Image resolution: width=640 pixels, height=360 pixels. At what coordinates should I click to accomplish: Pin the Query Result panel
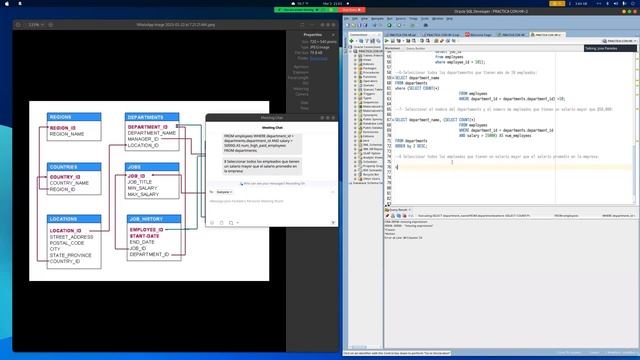tap(387, 216)
